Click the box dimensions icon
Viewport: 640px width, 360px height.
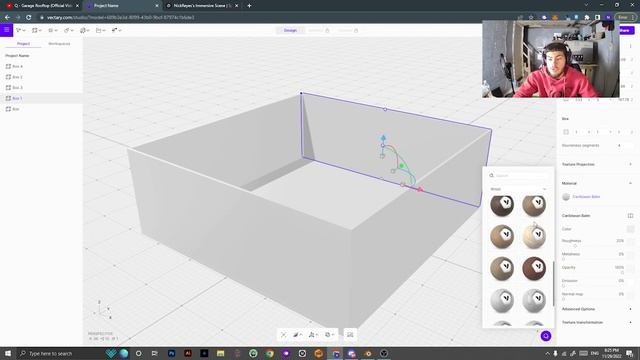pyautogui.click(x=566, y=132)
